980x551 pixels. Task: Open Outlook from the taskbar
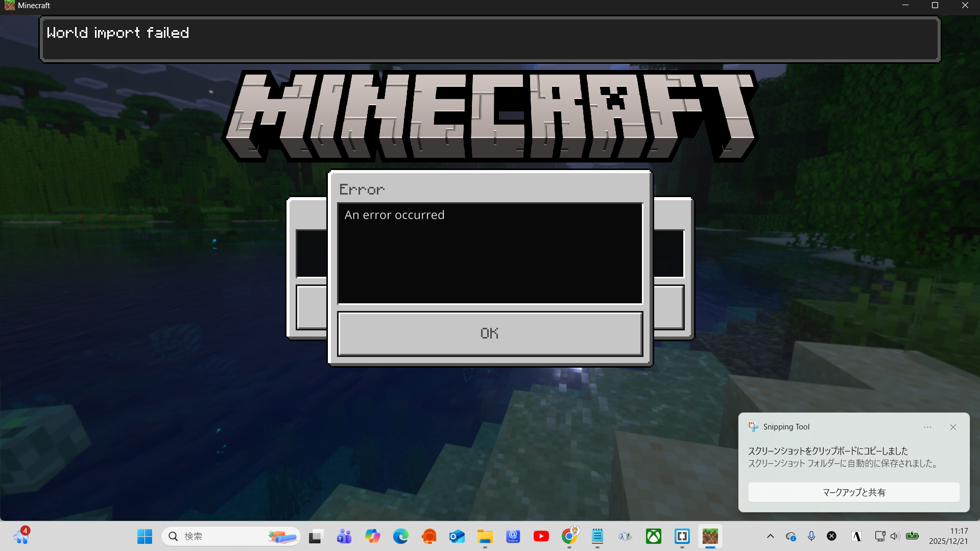pos(457,536)
